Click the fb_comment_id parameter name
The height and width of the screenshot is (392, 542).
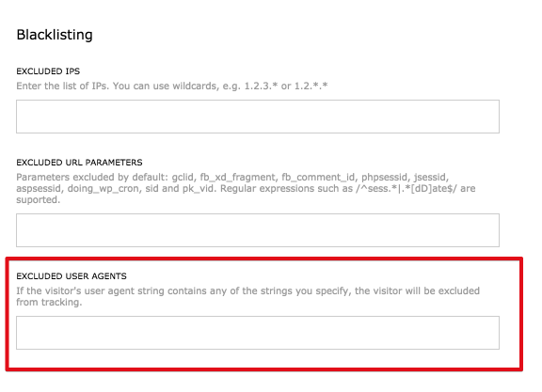tap(319, 177)
